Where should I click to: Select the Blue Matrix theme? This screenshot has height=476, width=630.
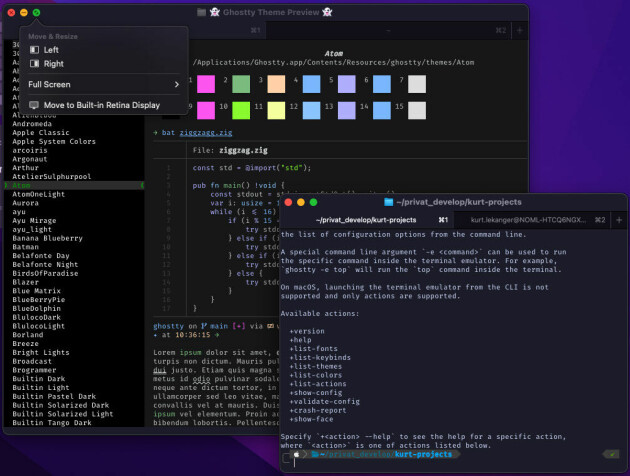click(x=36, y=291)
